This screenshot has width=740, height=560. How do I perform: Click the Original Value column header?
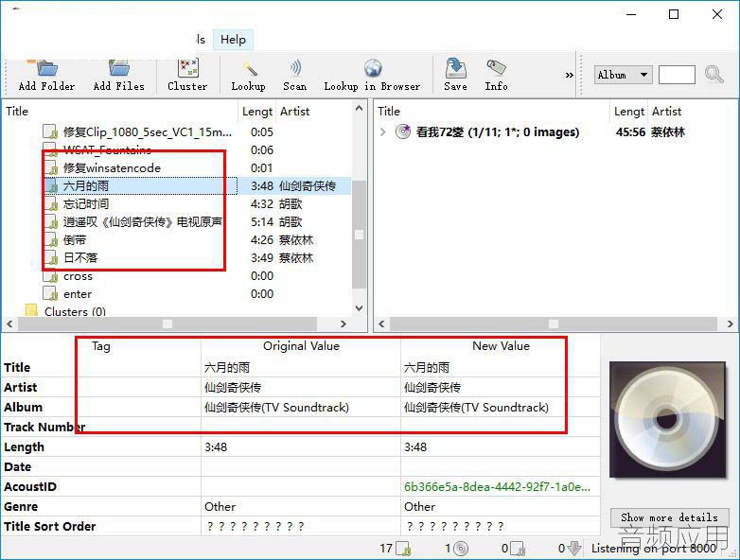[x=301, y=346]
